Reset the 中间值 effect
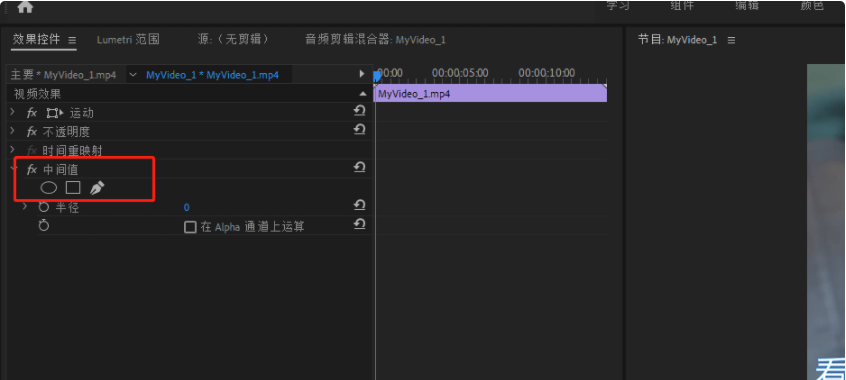846x380 pixels. (x=359, y=167)
